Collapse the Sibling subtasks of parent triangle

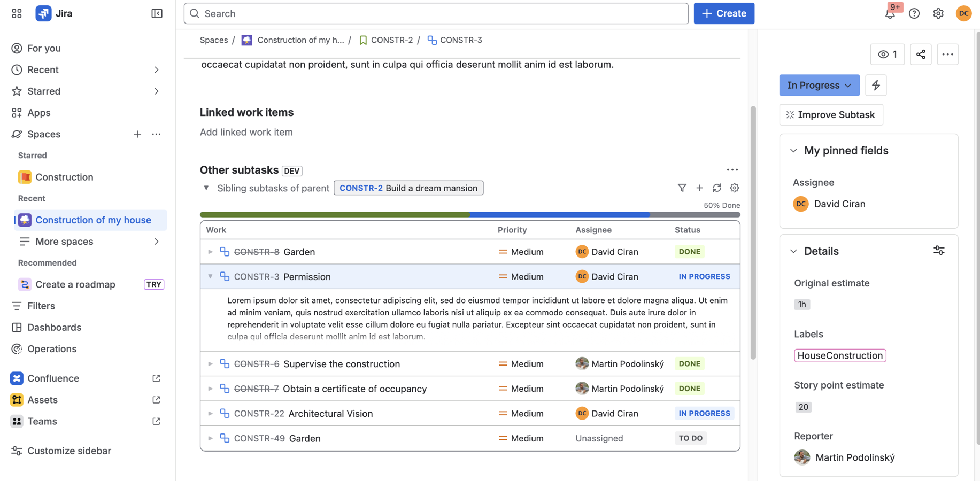[x=206, y=188]
